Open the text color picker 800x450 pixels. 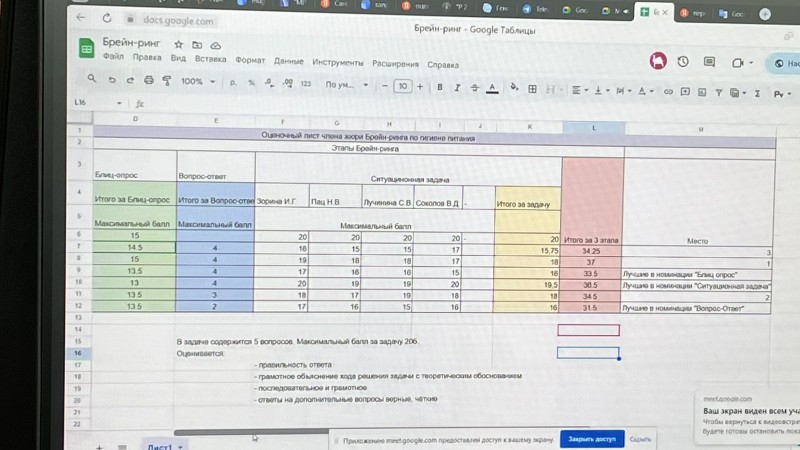[491, 88]
